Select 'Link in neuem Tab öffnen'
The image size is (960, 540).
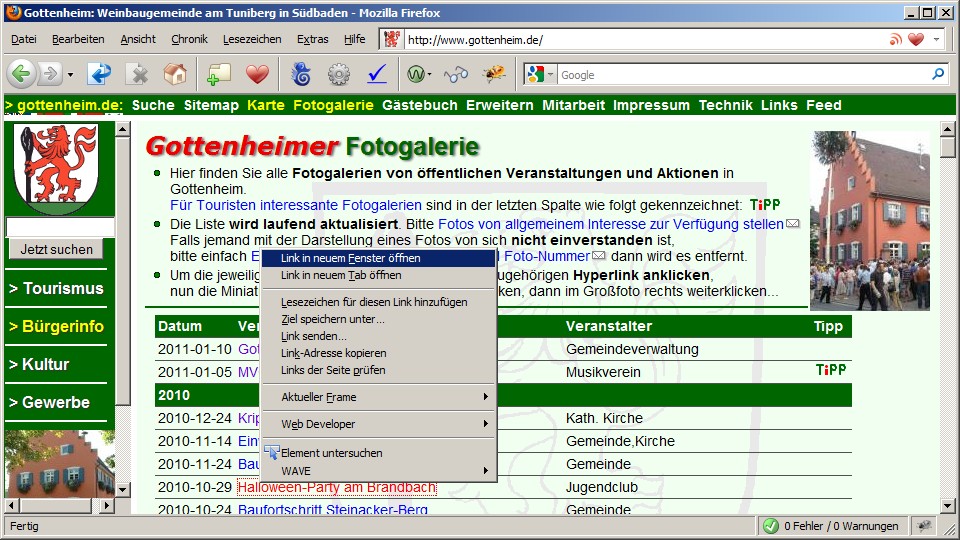point(341,275)
